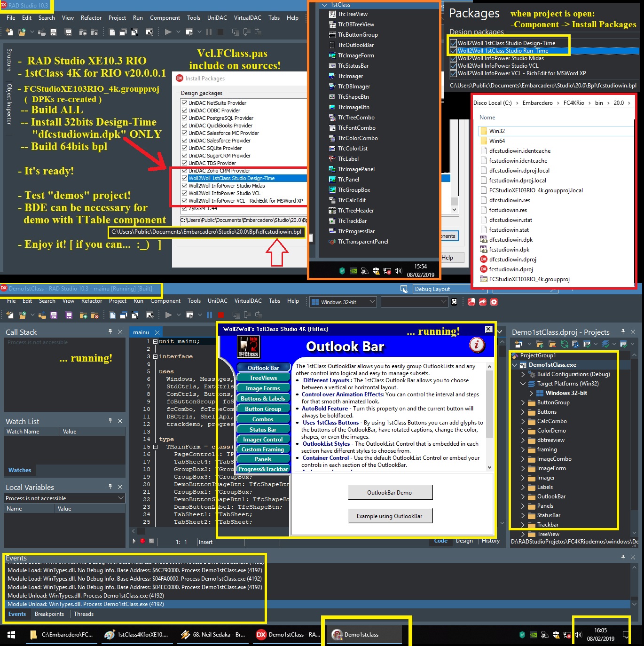The image size is (644, 646).
Task: Open the Windows 32-bit platform dropdown
Action: click(372, 302)
